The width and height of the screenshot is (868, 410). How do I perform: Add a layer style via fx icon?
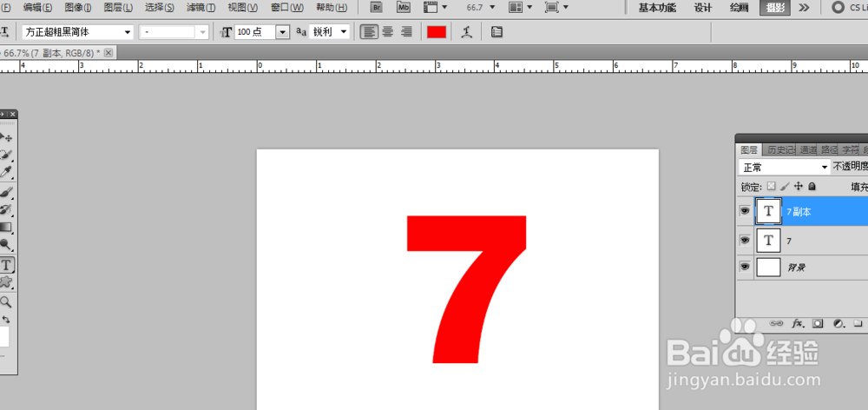[x=798, y=323]
